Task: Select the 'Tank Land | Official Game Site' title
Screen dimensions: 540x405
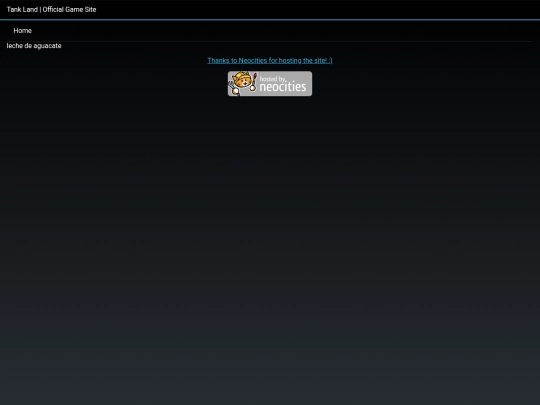Action: tap(51, 10)
